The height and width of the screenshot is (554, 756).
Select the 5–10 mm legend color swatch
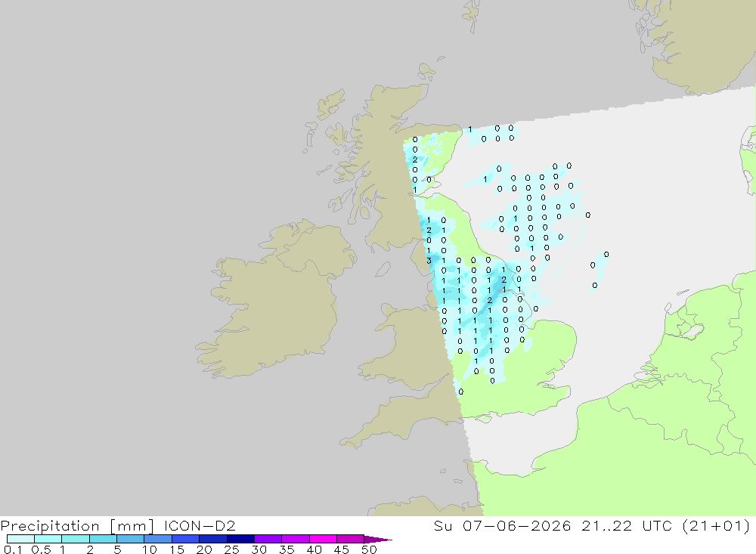coord(130,539)
